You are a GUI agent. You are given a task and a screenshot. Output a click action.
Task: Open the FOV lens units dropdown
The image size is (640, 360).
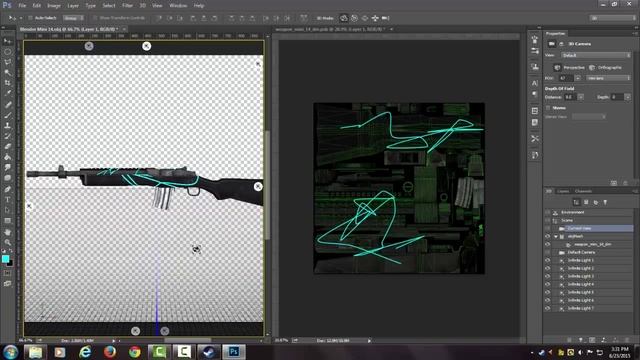point(608,78)
